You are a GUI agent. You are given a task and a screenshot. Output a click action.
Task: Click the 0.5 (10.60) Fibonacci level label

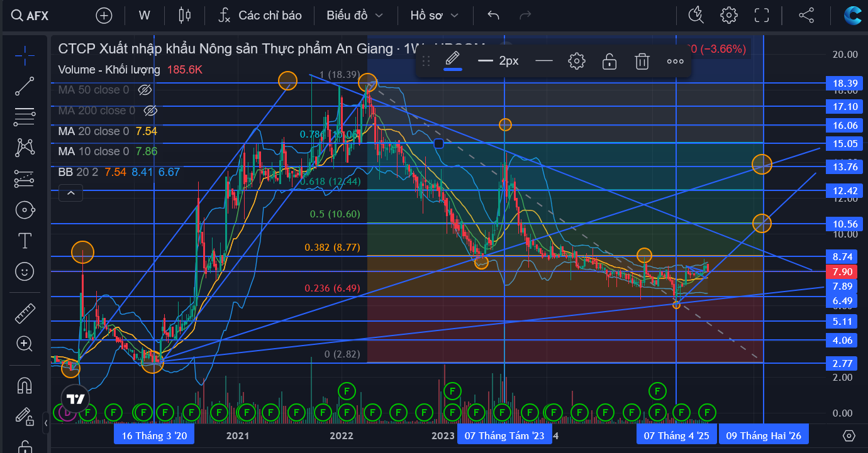(335, 214)
